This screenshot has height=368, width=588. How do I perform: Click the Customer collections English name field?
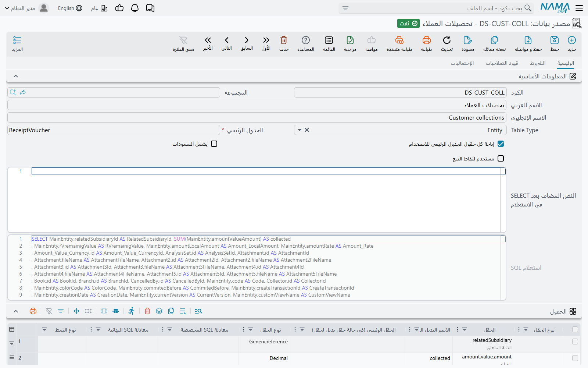coord(257,117)
